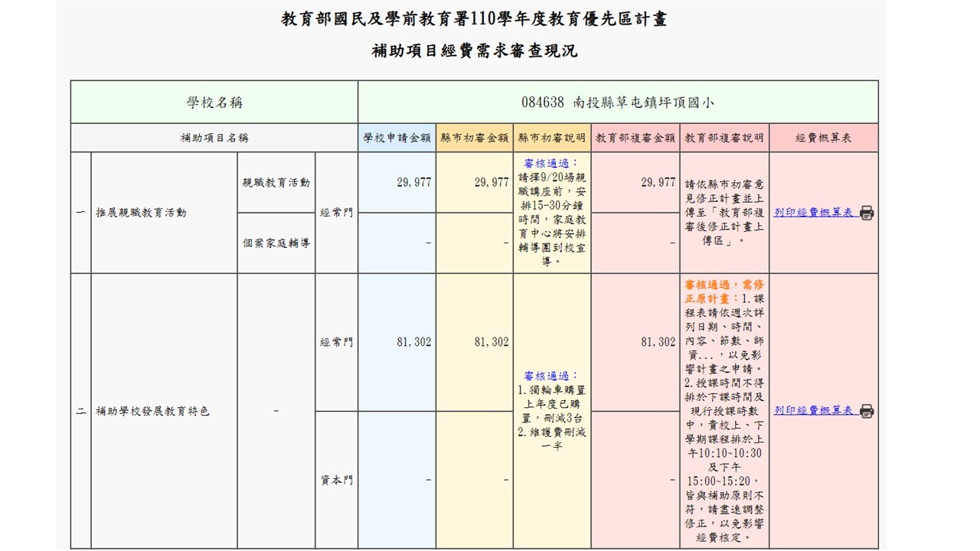The image size is (980, 551).
Task: Click page title 教育部國民及學前教育署110學年度教育優先區計畫
Action: (x=475, y=19)
